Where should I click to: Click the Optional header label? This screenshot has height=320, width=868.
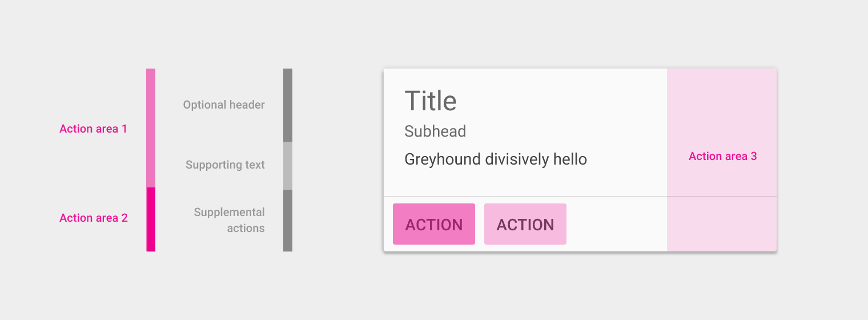[224, 105]
